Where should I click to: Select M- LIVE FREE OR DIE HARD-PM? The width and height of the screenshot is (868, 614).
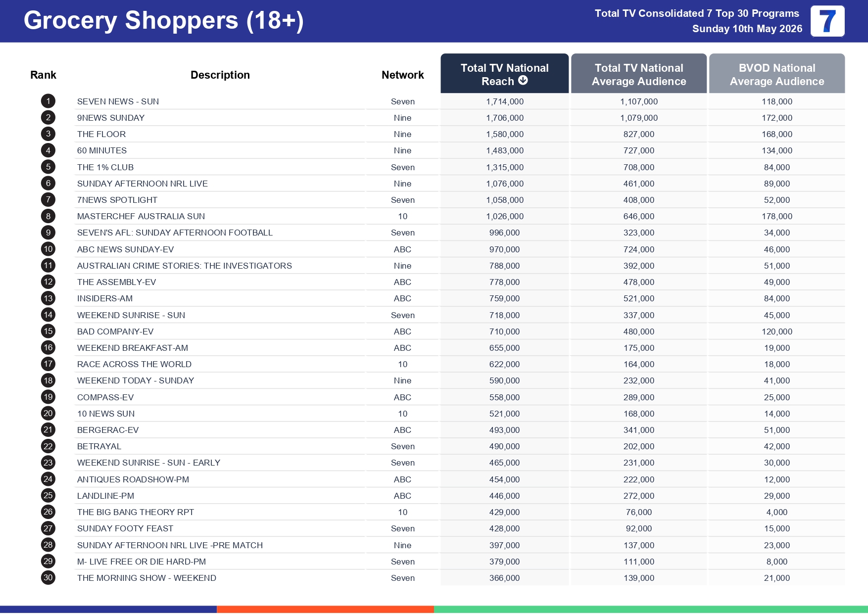(142, 562)
